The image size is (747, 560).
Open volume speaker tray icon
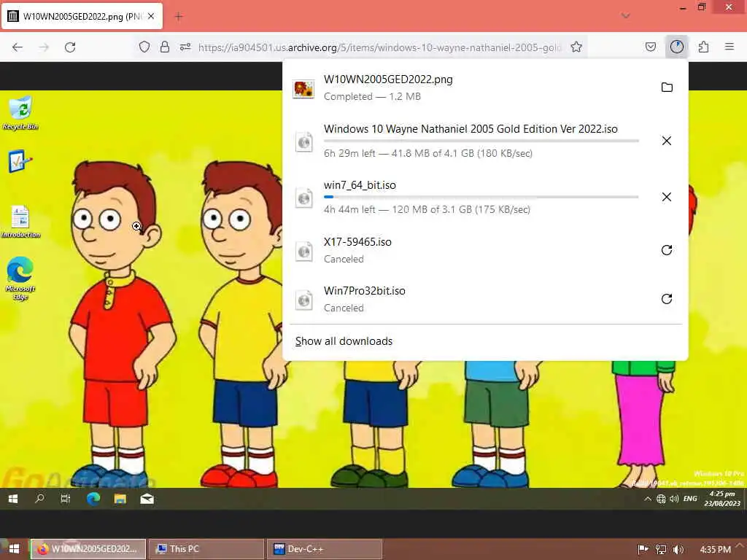pos(678,549)
